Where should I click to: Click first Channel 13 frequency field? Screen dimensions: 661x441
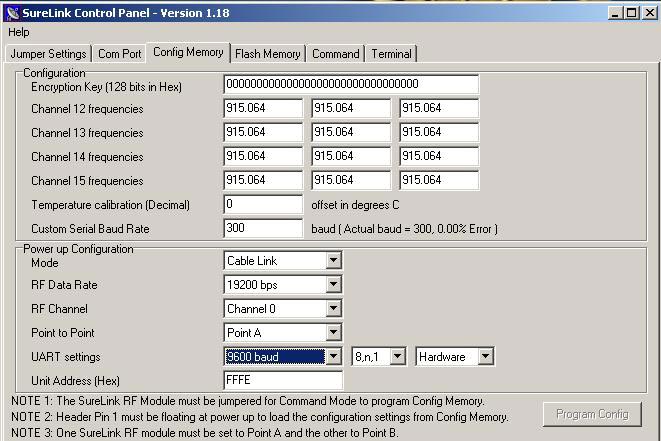(263, 132)
